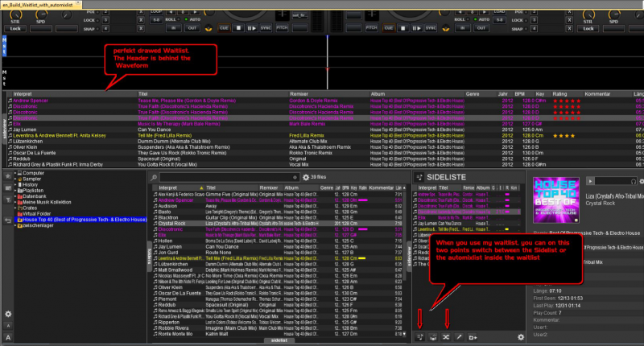Click the right deck loop IN button
644x346 pixels.
[462, 28]
